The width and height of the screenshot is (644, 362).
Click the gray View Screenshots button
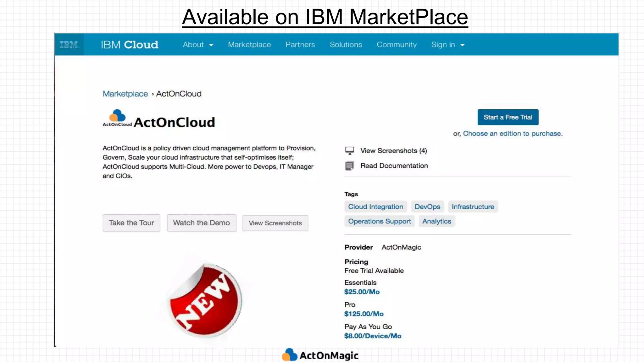(275, 223)
